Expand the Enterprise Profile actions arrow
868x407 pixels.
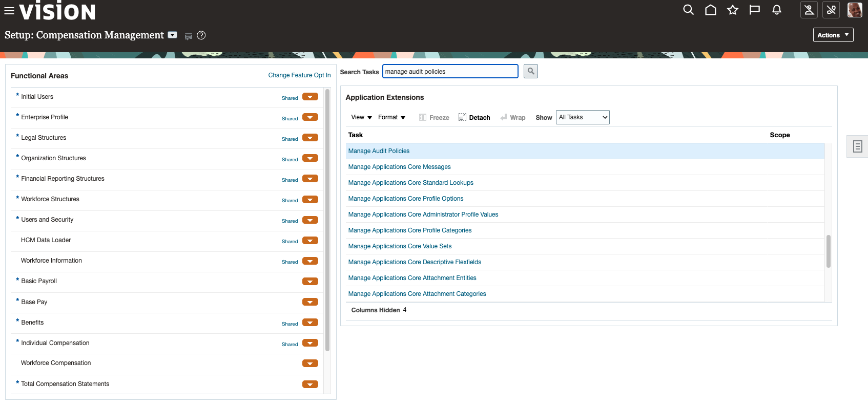(310, 117)
